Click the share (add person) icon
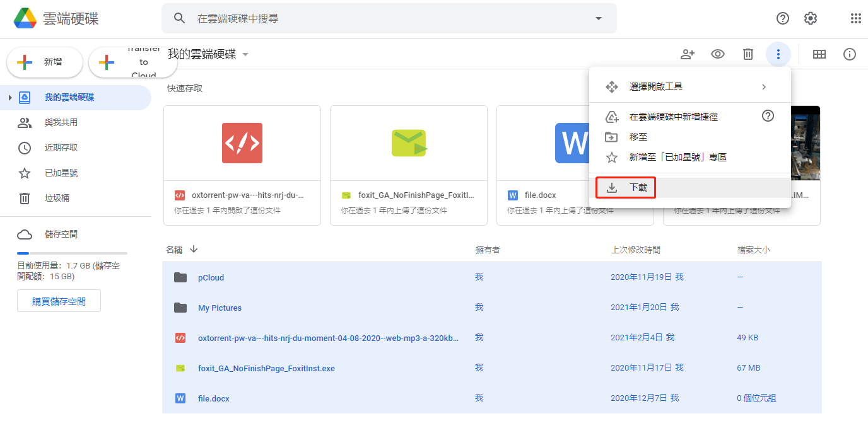Screen dimensions: 868x433 687,54
